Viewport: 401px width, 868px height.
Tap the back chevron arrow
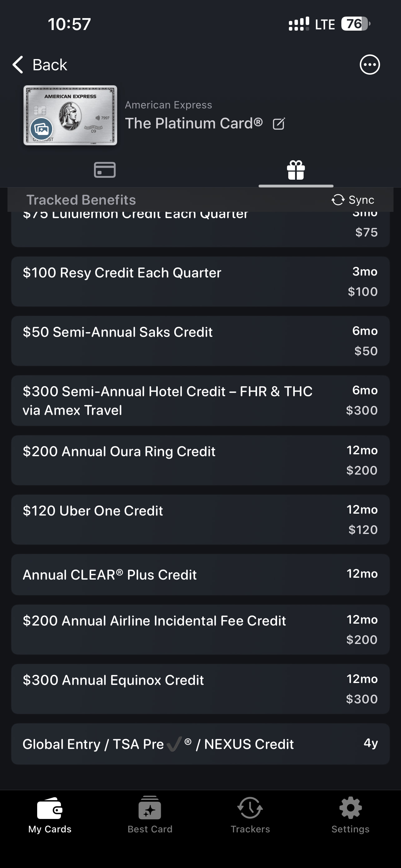[18, 65]
